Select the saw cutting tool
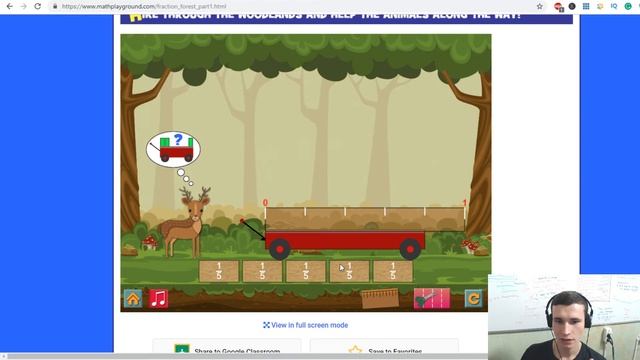The image size is (640, 360). click(x=432, y=299)
